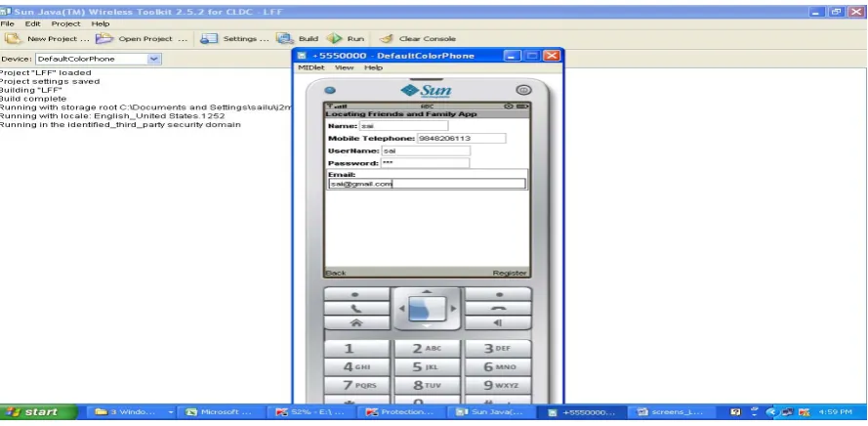The width and height of the screenshot is (868, 426).
Task: Click keypad key 1
Action: [x=356, y=349]
